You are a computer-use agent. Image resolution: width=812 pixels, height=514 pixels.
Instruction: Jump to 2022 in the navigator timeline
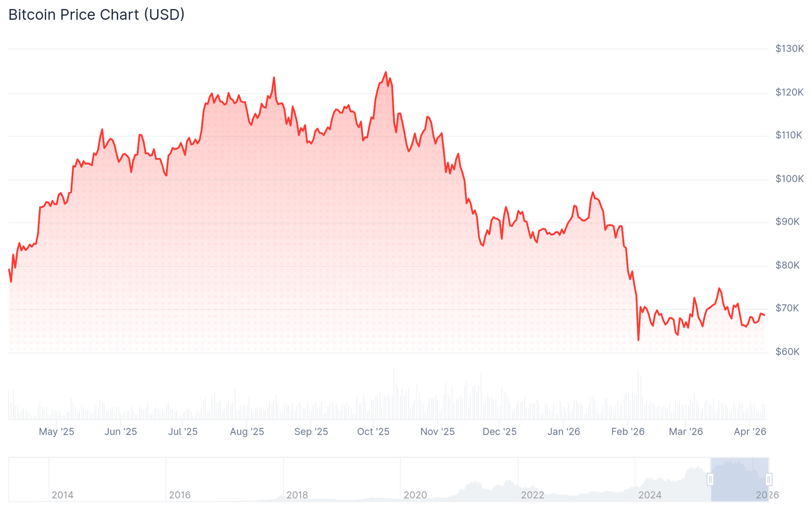click(x=532, y=495)
